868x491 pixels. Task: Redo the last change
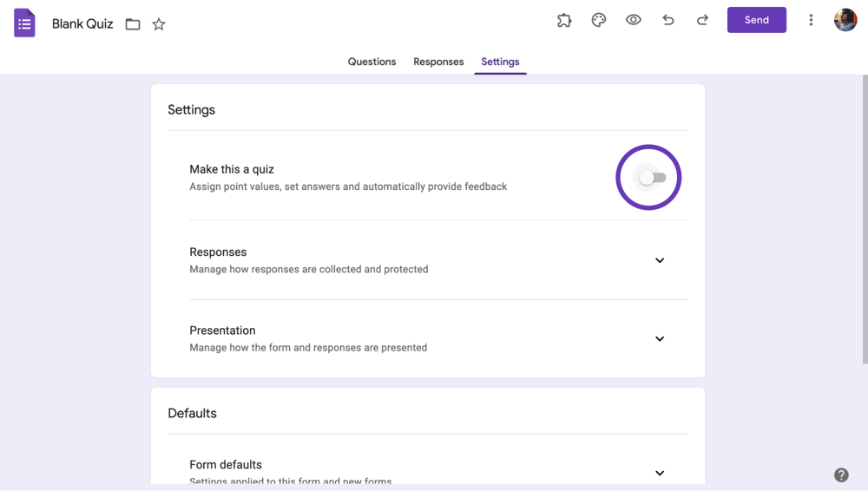[702, 20]
